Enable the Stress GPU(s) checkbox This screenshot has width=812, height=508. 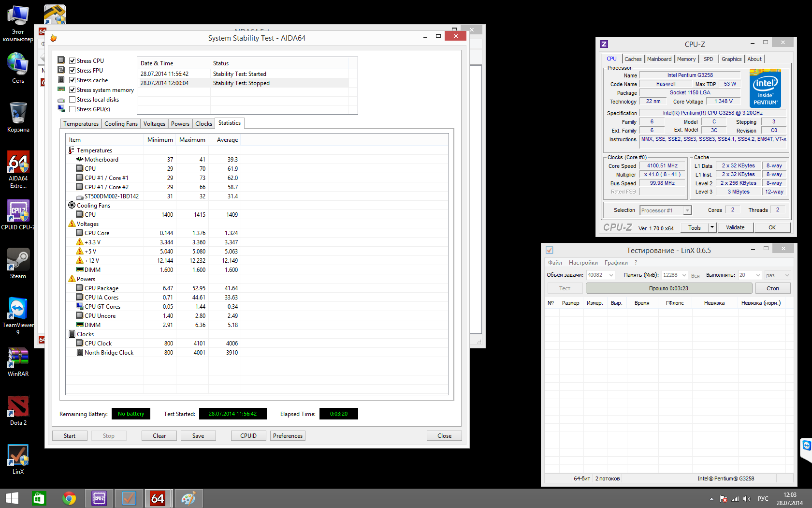tap(72, 109)
